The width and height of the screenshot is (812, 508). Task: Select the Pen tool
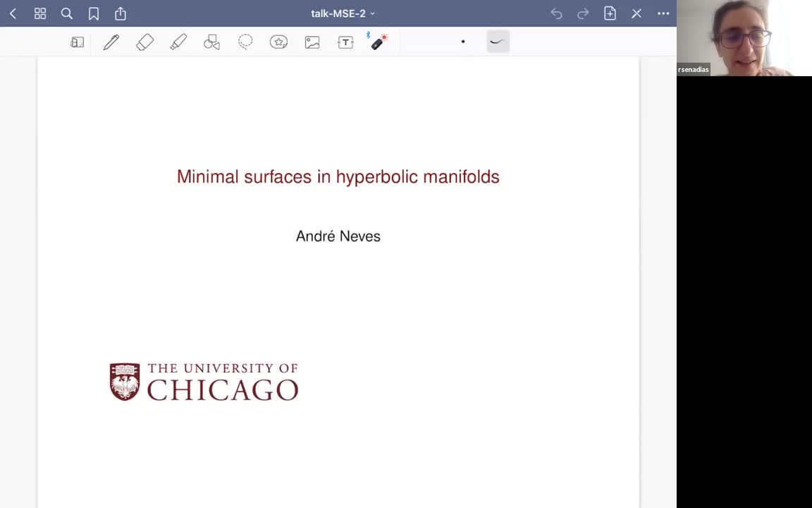coord(111,42)
